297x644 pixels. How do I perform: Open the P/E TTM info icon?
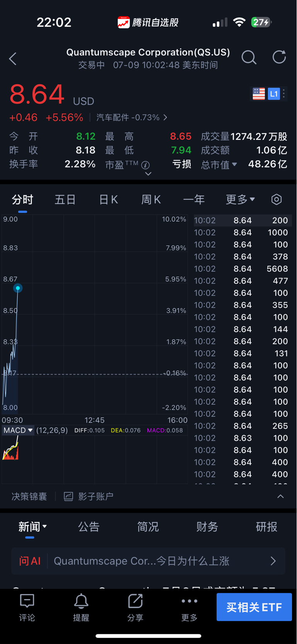[146, 165]
